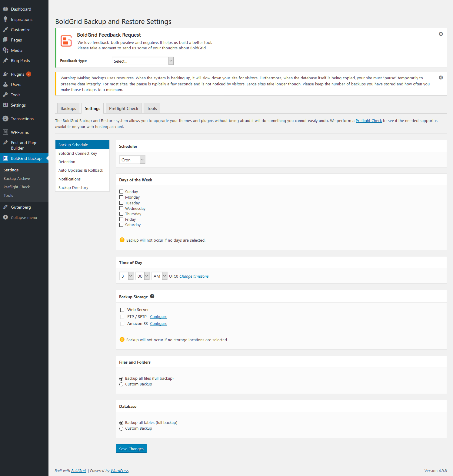Click the Media library icon
Image resolution: width=453 pixels, height=476 pixels.
click(x=5, y=50)
